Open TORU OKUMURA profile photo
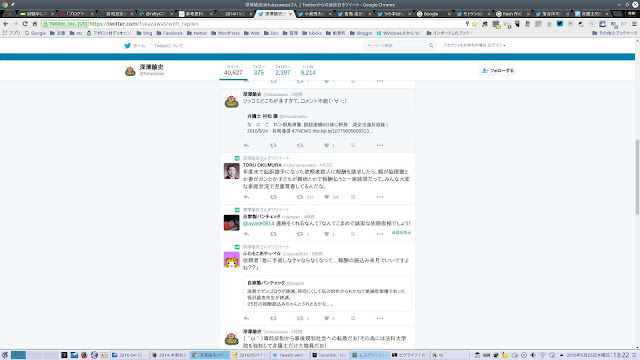The width and height of the screenshot is (640, 360). (231, 171)
